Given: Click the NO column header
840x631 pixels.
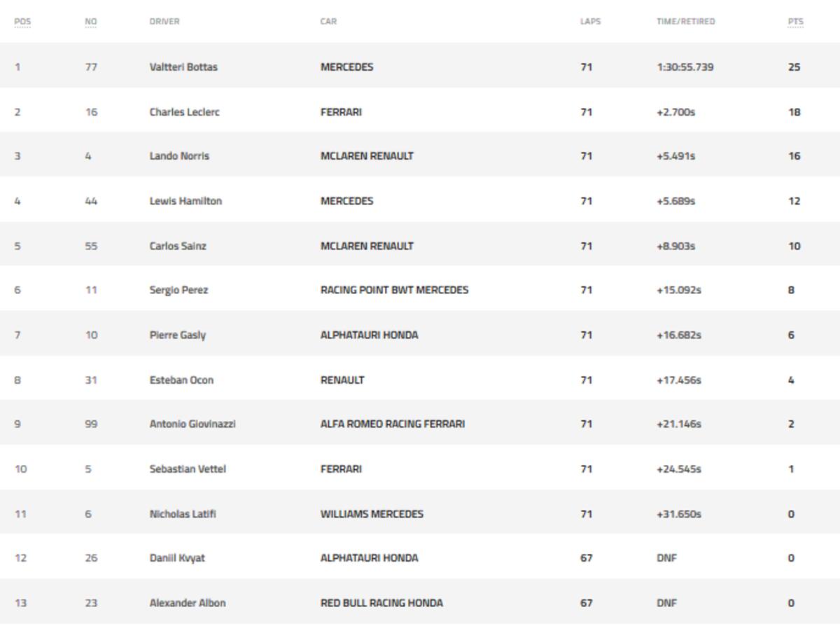Looking at the screenshot, I should point(91,22).
